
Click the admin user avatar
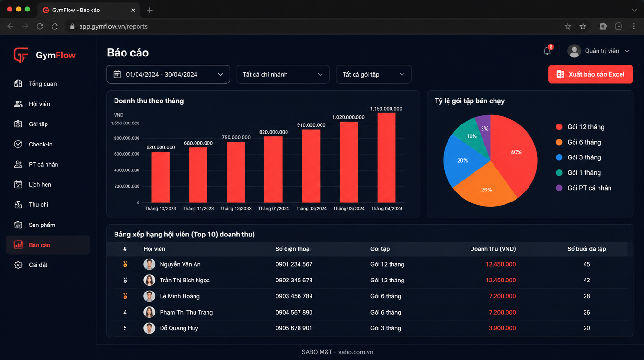click(574, 51)
